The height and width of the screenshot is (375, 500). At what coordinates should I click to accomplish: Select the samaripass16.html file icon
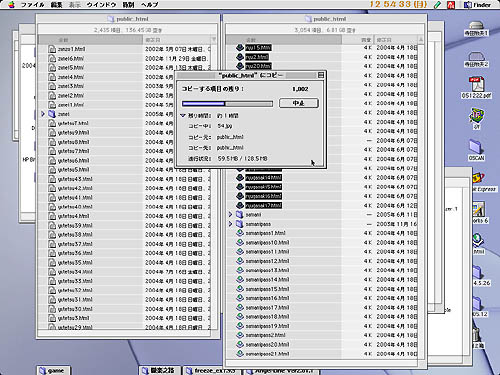click(240, 298)
